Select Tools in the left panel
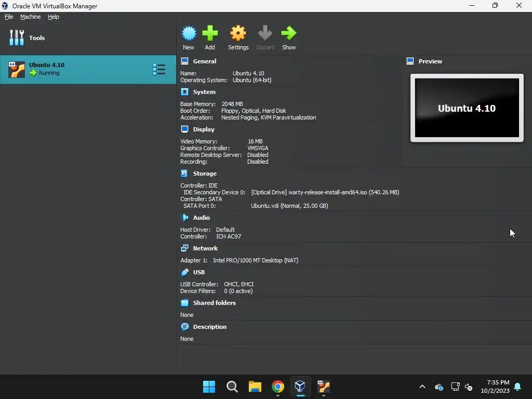 click(88, 37)
